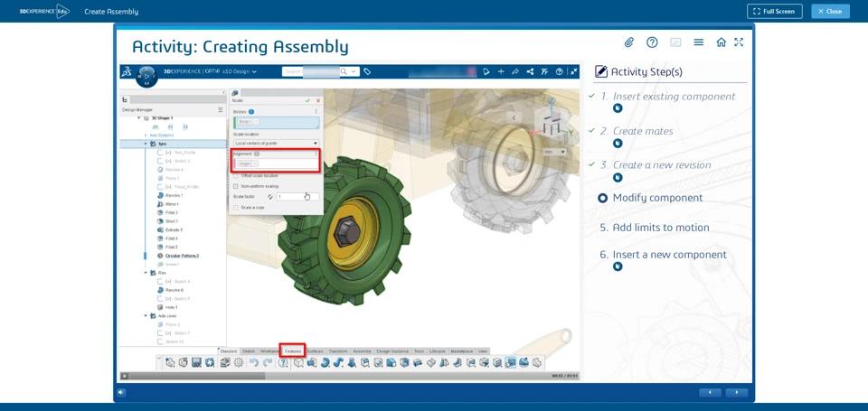Go to next course page arrow
The image size is (868, 411).
tap(737, 393)
